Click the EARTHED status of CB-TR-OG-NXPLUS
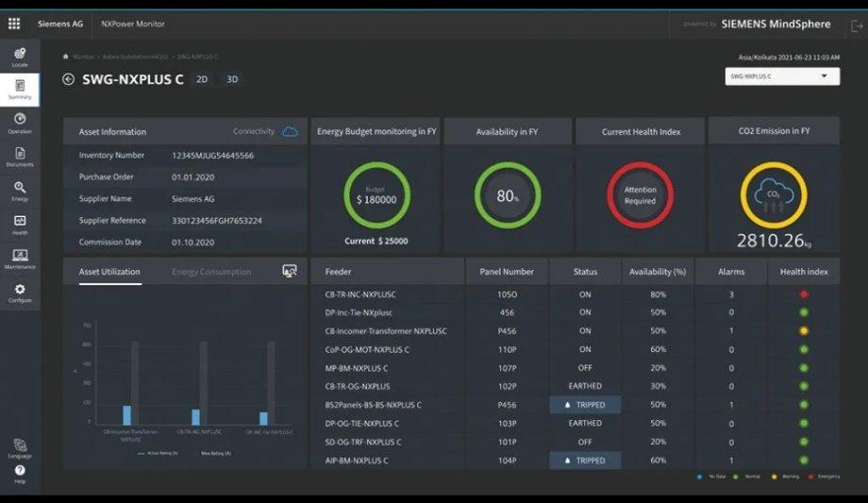 585,386
